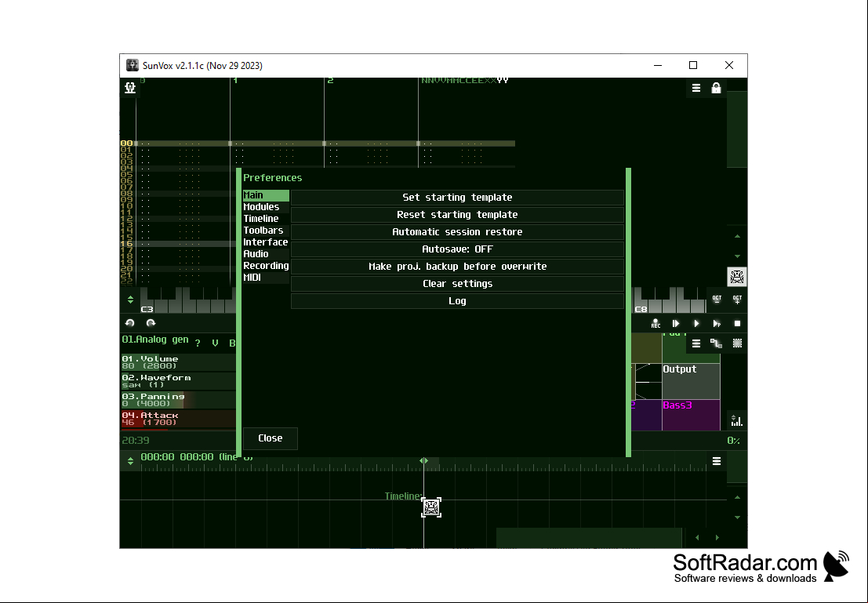This screenshot has height=603, width=868.
Task: Click the vertical resize arrows beside the timeline time
Action: (130, 461)
